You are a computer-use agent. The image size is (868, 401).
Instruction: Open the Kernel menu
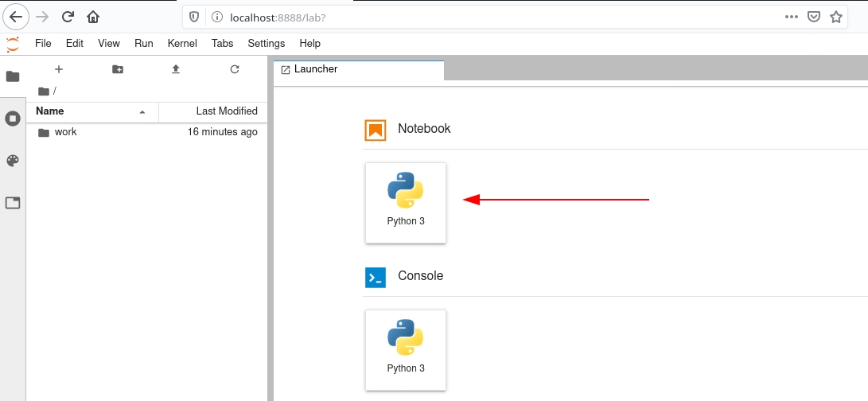coord(182,44)
